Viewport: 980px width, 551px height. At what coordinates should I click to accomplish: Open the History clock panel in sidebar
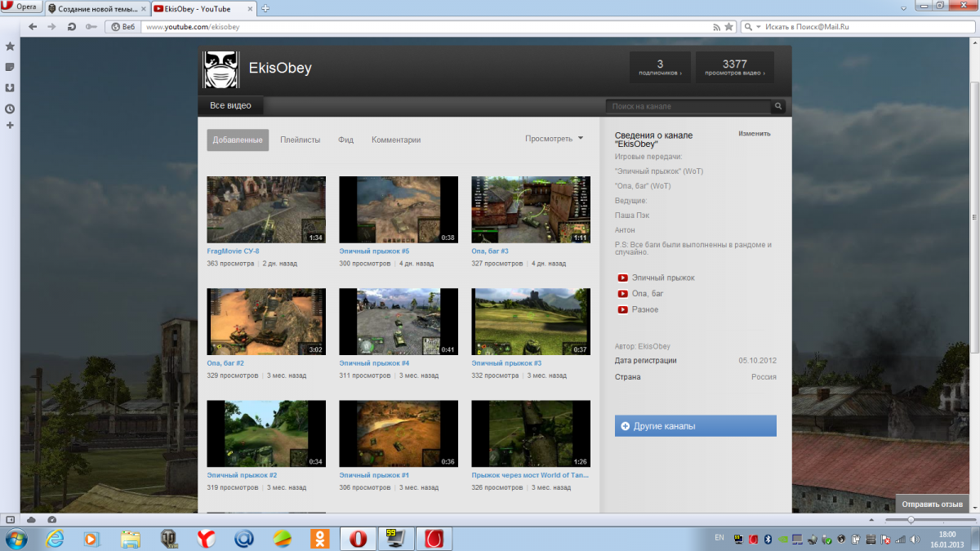(11, 109)
